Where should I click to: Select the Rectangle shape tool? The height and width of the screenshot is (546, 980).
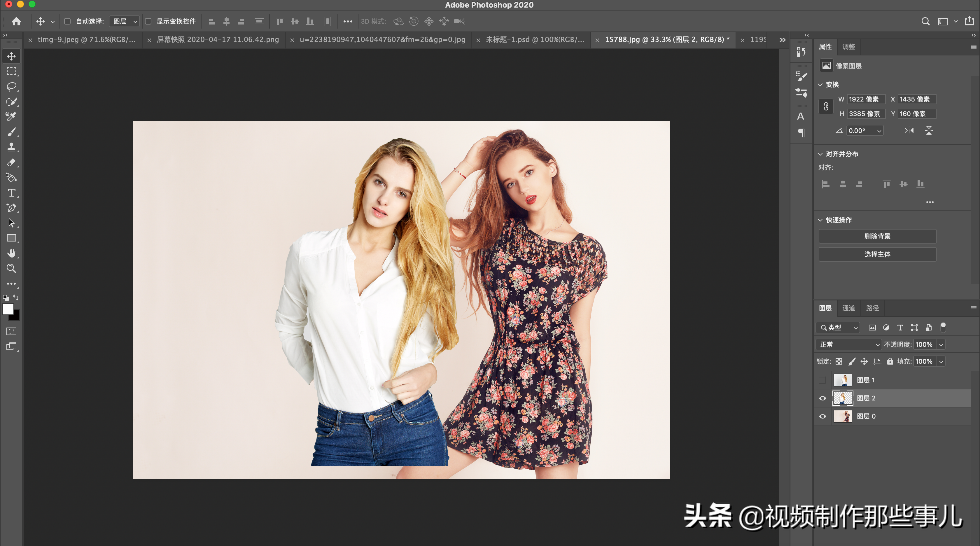click(11, 238)
